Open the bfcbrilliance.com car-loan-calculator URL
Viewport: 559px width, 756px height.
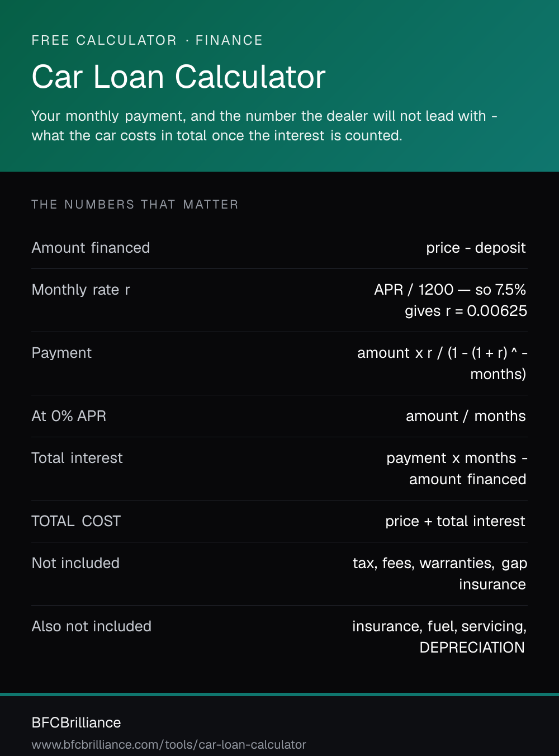(x=169, y=745)
